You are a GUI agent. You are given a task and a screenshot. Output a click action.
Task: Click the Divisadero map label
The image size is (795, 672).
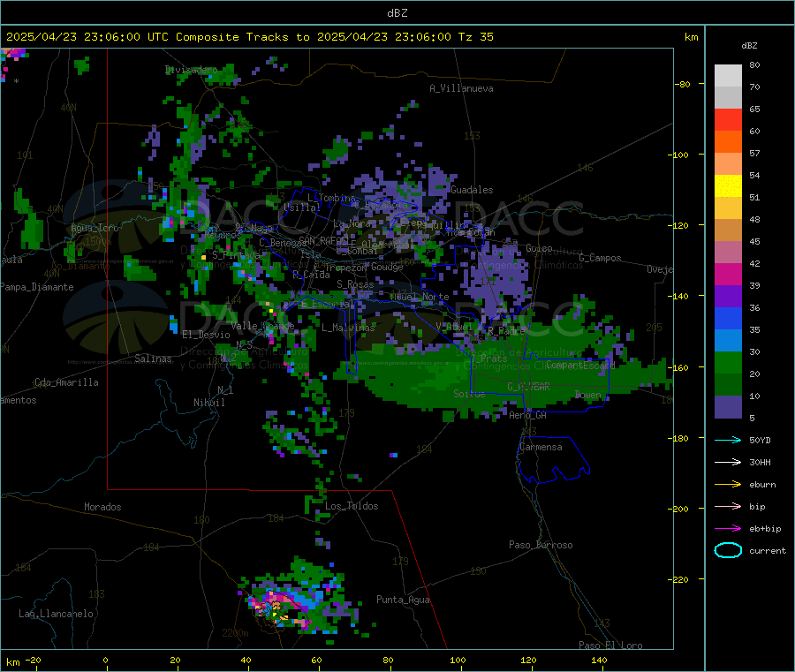191,70
